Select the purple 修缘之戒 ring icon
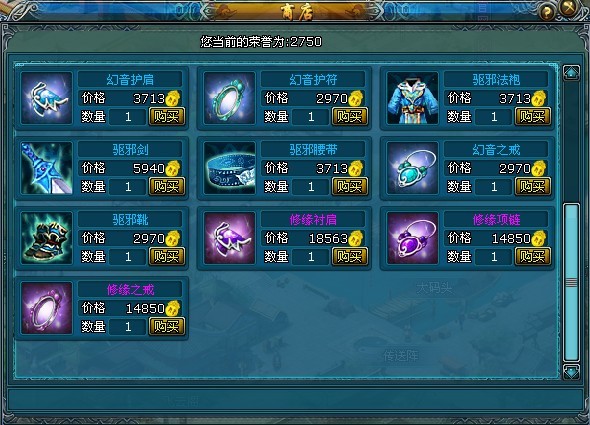The image size is (590, 425). click(x=47, y=308)
